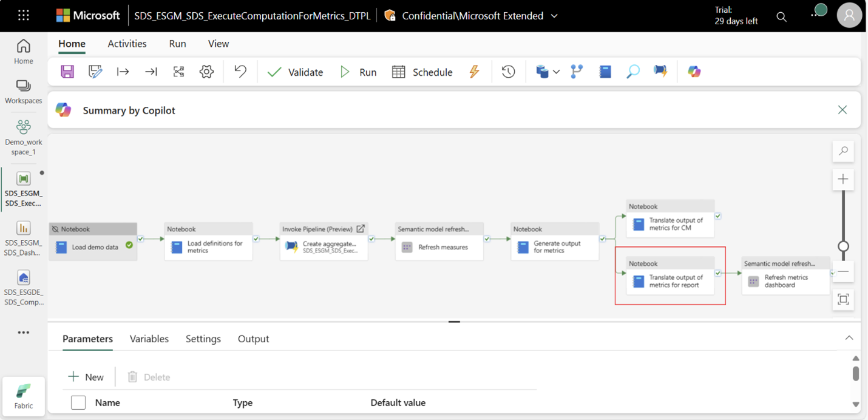Zoom in canvas with plus button
Image resolution: width=868 pixels, height=420 pixels.
click(843, 179)
